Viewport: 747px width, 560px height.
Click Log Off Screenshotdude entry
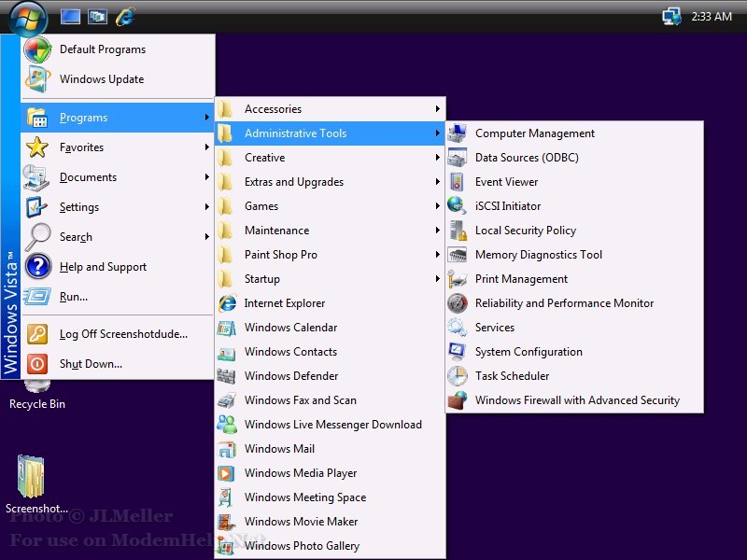123,334
